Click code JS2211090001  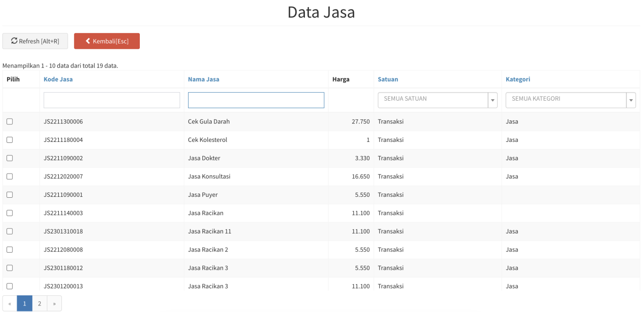point(63,195)
